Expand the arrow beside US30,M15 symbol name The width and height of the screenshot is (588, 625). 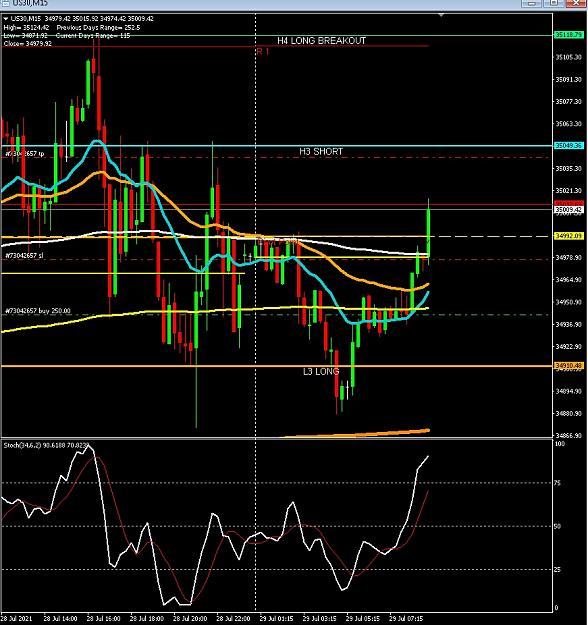[6, 18]
